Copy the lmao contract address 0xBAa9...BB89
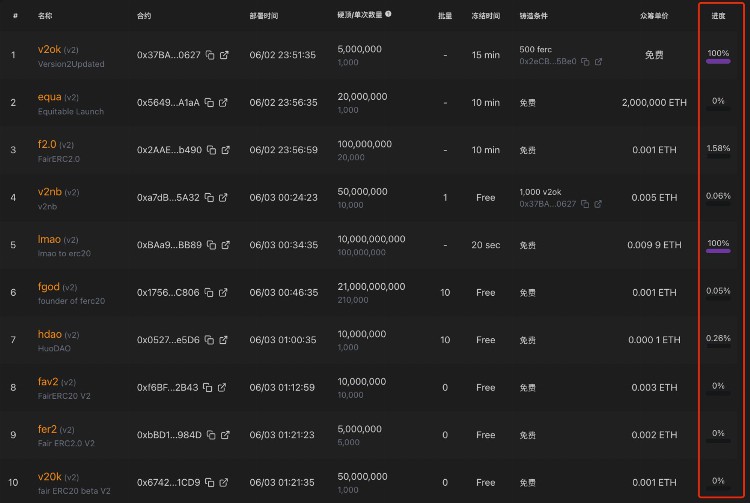The width and height of the screenshot is (750, 503). (x=211, y=245)
